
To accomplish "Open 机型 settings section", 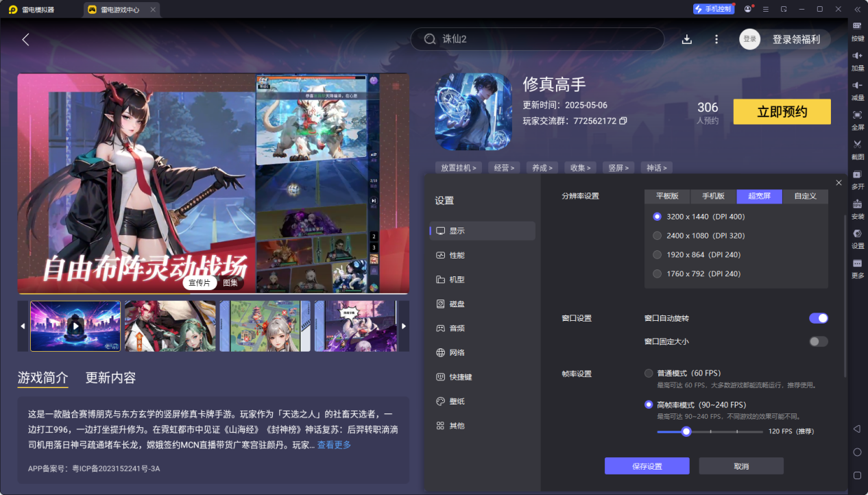I will [483, 280].
